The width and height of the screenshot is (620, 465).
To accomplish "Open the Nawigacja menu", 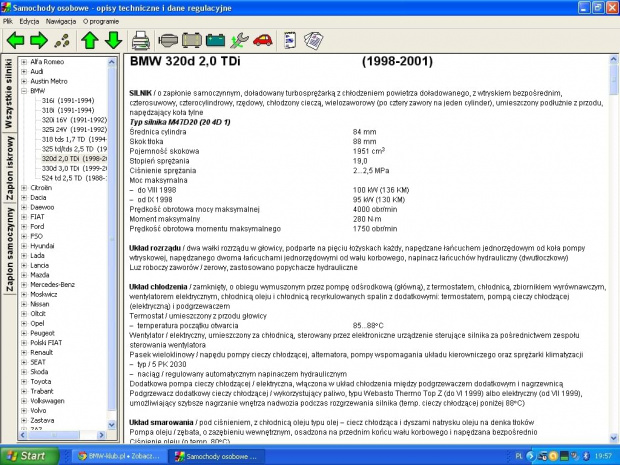I will click(61, 21).
